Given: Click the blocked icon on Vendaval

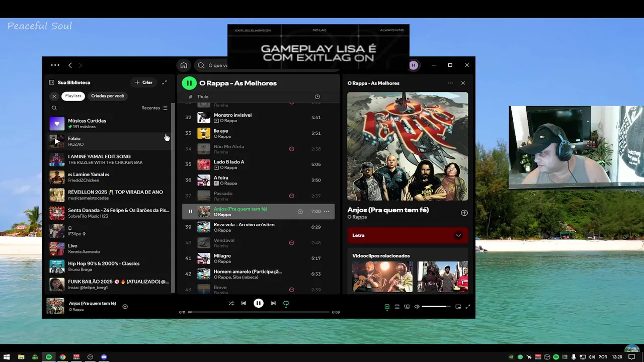Looking at the screenshot, I should click(x=291, y=243).
